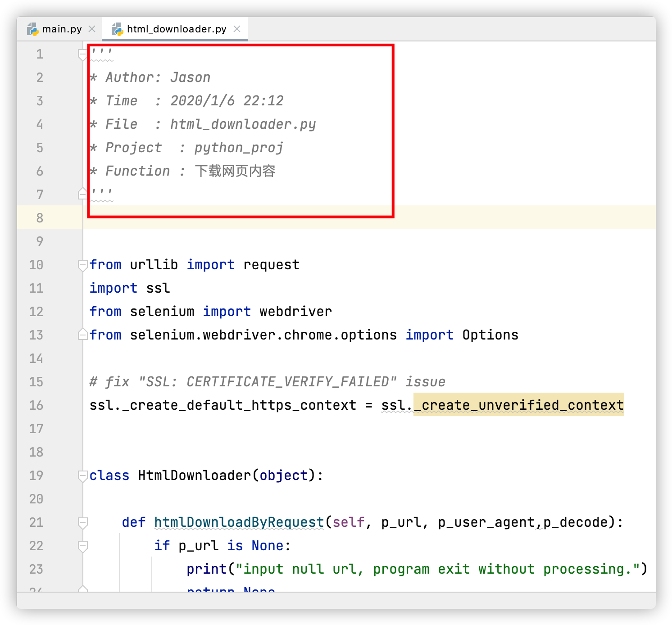This screenshot has width=672, height=625.
Task: Fold the import block at line 10
Action: point(83,265)
